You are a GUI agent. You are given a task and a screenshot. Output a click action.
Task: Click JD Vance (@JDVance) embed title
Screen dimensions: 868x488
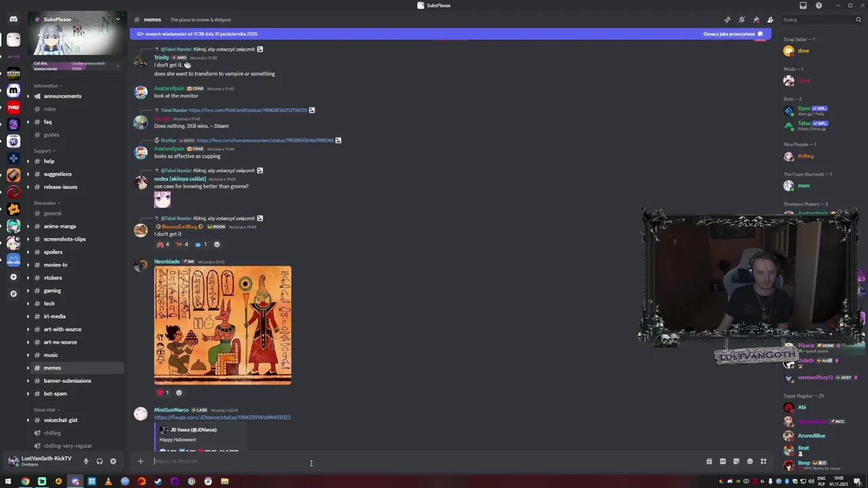pyautogui.click(x=193, y=430)
